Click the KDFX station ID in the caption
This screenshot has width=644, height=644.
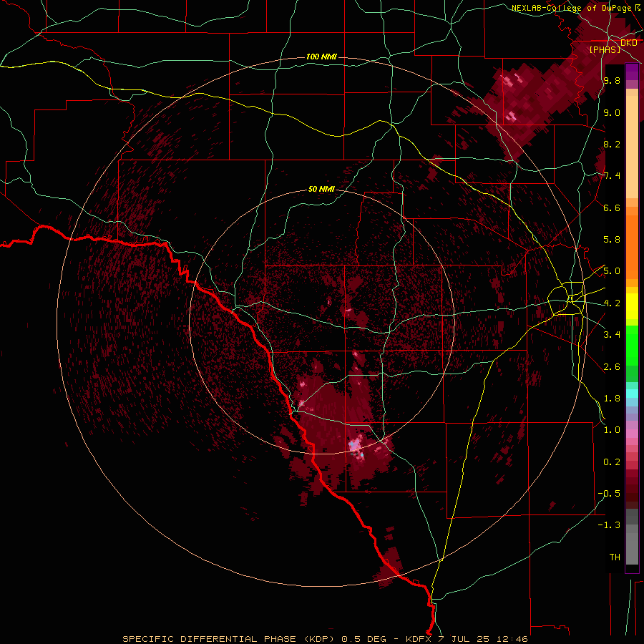click(x=419, y=639)
